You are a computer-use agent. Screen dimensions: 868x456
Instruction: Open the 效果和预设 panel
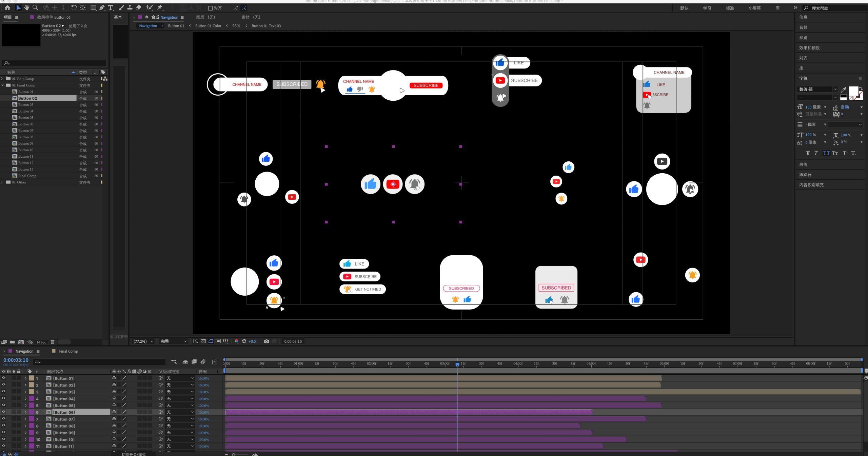[x=809, y=48]
